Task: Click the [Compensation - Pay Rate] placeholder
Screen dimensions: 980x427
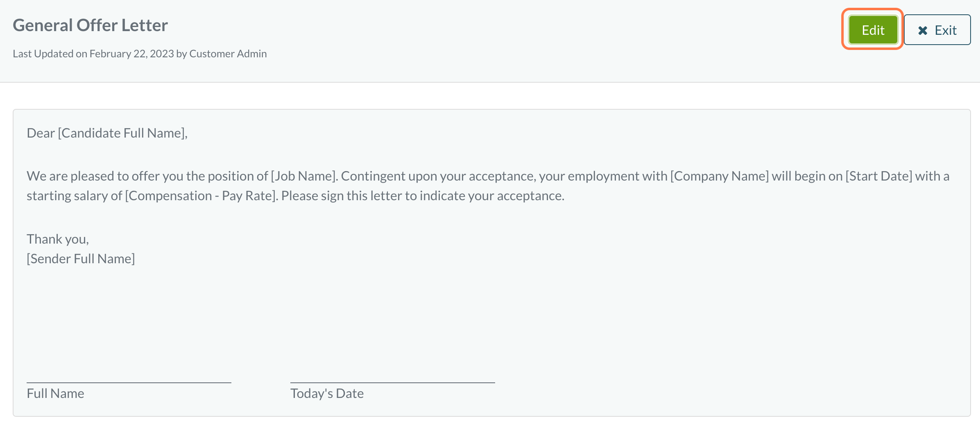Action: pos(201,196)
